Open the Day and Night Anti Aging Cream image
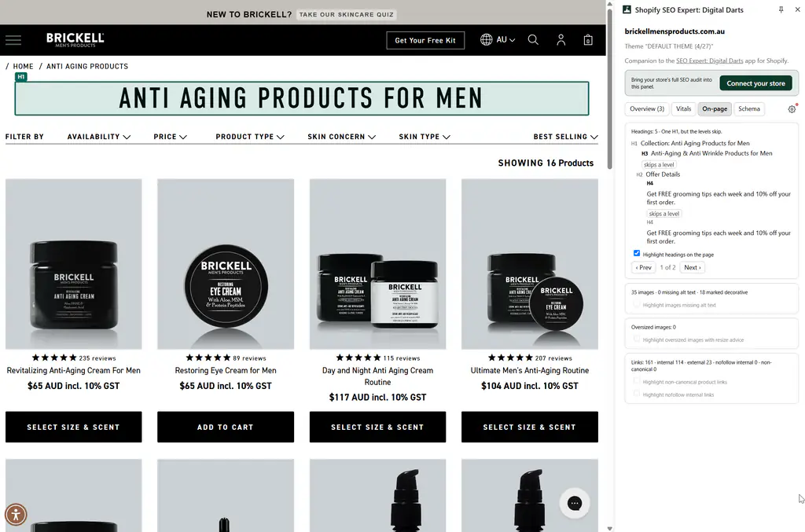 pos(377,264)
